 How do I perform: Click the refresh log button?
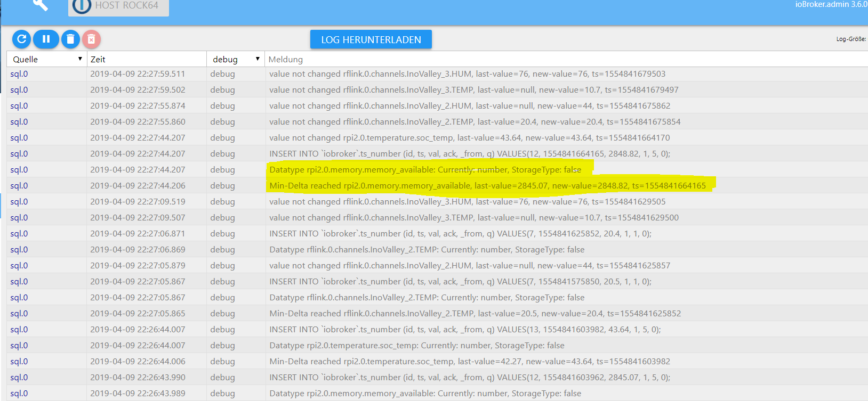(22, 39)
